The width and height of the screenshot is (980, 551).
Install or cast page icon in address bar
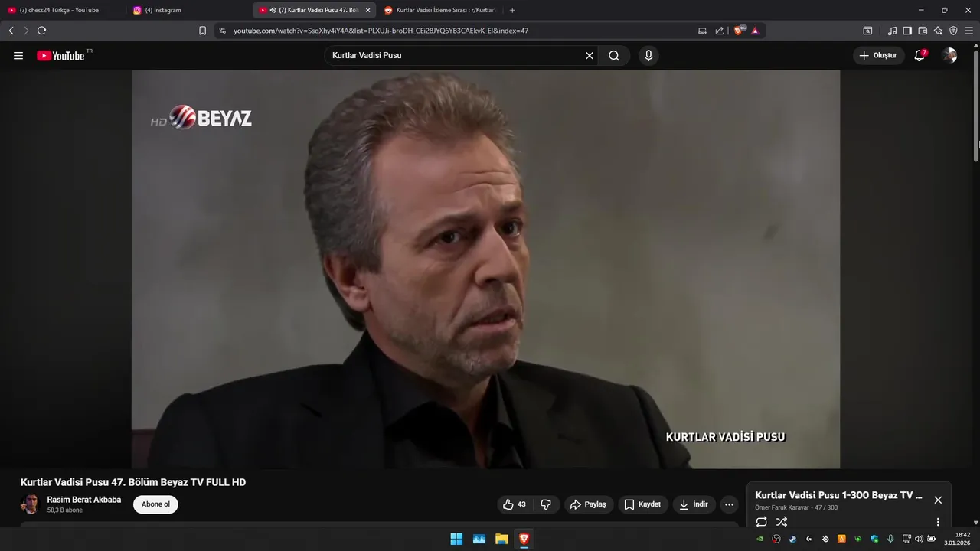click(x=702, y=31)
